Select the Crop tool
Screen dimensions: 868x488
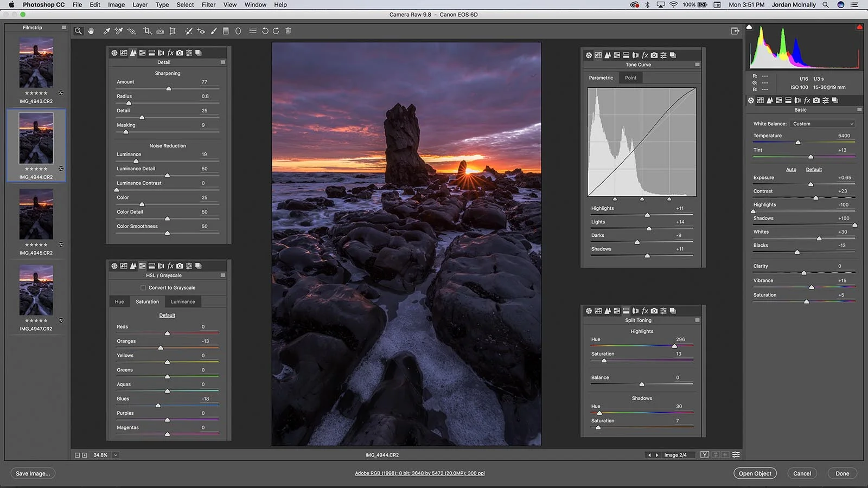(147, 31)
